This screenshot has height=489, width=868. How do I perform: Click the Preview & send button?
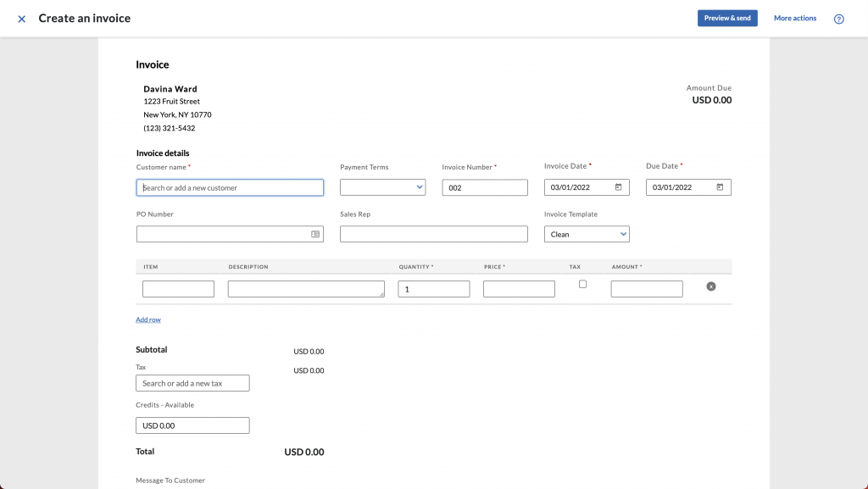click(x=726, y=19)
